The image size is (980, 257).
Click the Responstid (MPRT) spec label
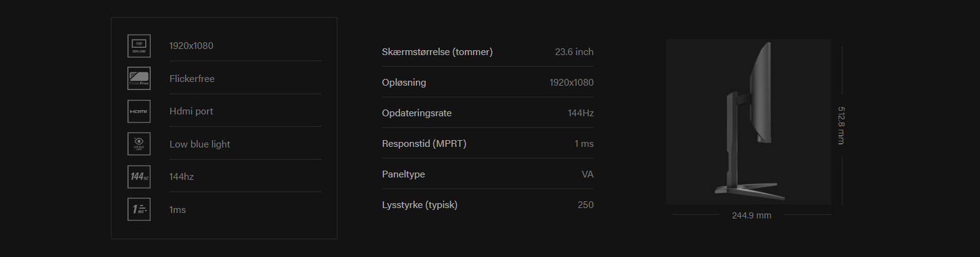tap(424, 144)
